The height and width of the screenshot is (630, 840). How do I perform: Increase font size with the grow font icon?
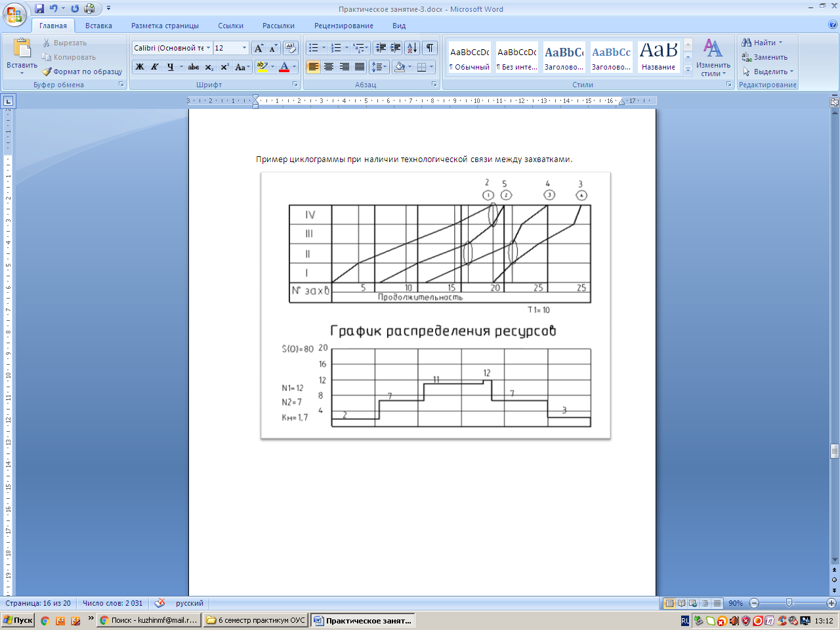[x=259, y=48]
